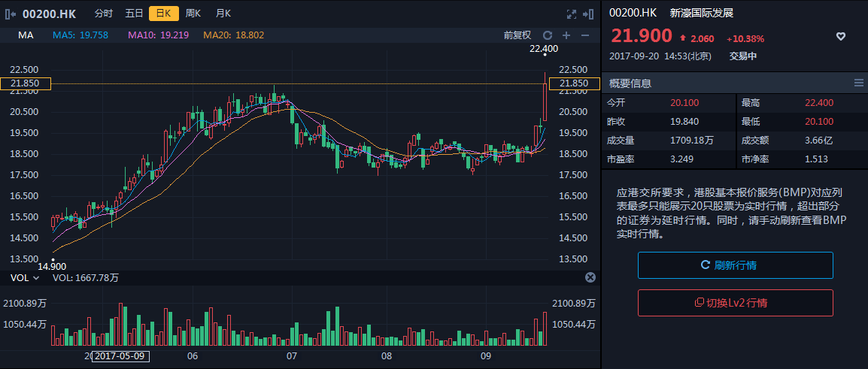
Task: Zoom in the chart with plus icon
Action: [566, 35]
